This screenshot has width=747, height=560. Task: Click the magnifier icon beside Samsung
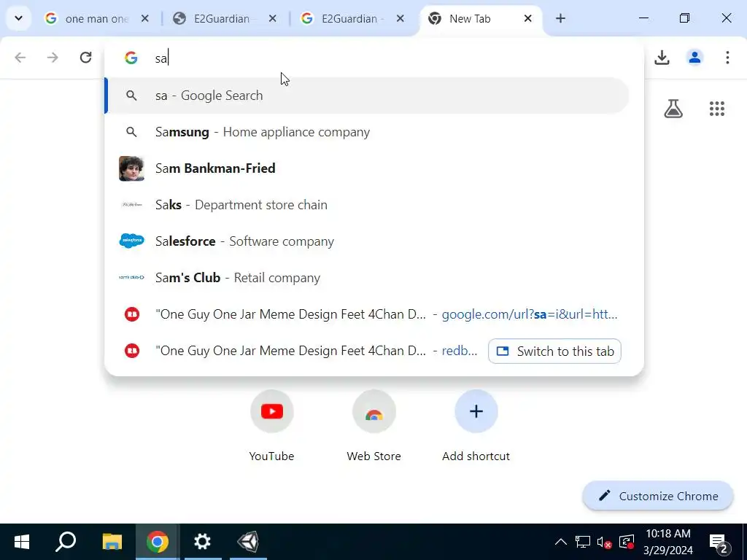tap(131, 132)
